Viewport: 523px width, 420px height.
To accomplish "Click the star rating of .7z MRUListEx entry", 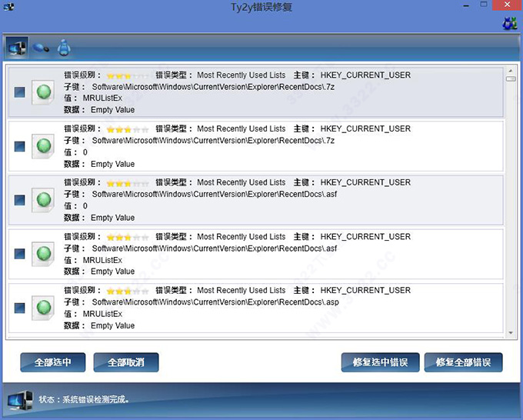I will tap(128, 76).
